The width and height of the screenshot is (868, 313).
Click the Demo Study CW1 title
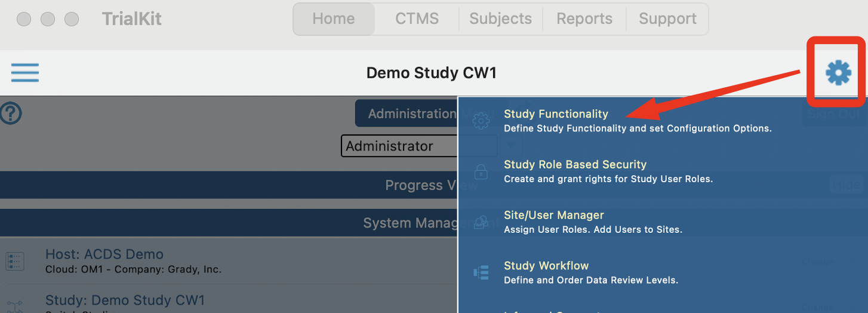[x=432, y=73]
